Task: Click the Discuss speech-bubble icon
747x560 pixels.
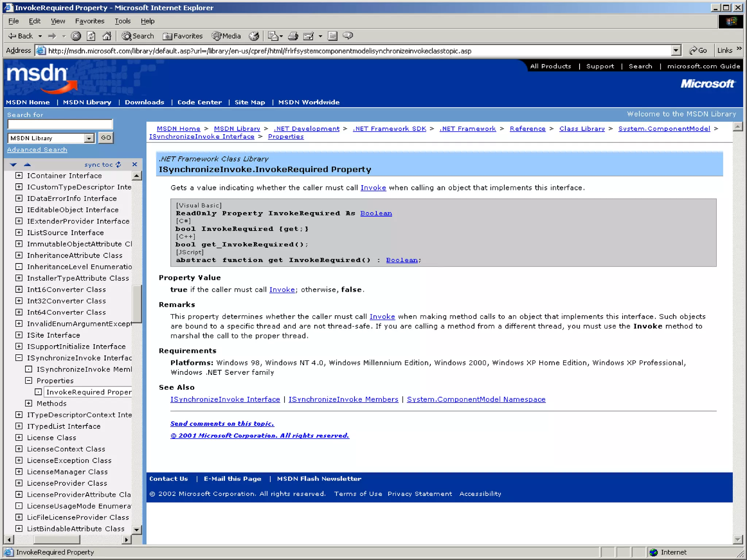Action: coord(348,36)
